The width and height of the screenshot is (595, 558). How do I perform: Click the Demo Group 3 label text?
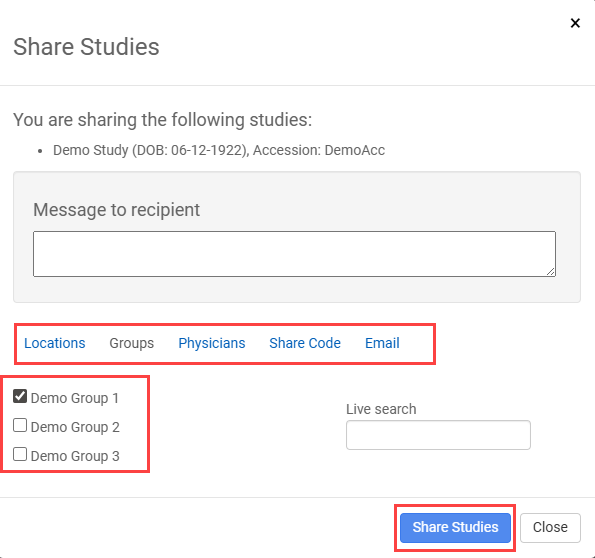coord(75,456)
